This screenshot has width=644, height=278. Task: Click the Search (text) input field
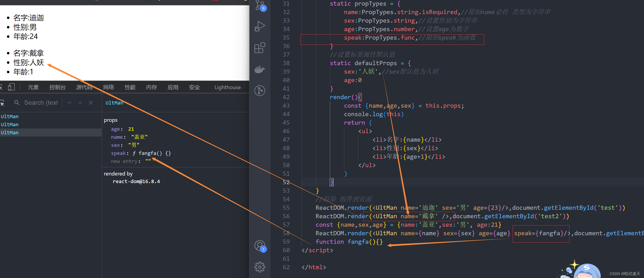(41, 103)
